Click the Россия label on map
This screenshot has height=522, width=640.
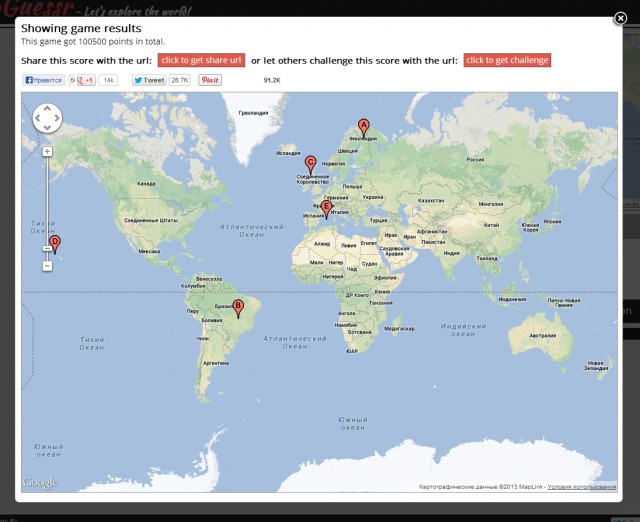point(476,160)
